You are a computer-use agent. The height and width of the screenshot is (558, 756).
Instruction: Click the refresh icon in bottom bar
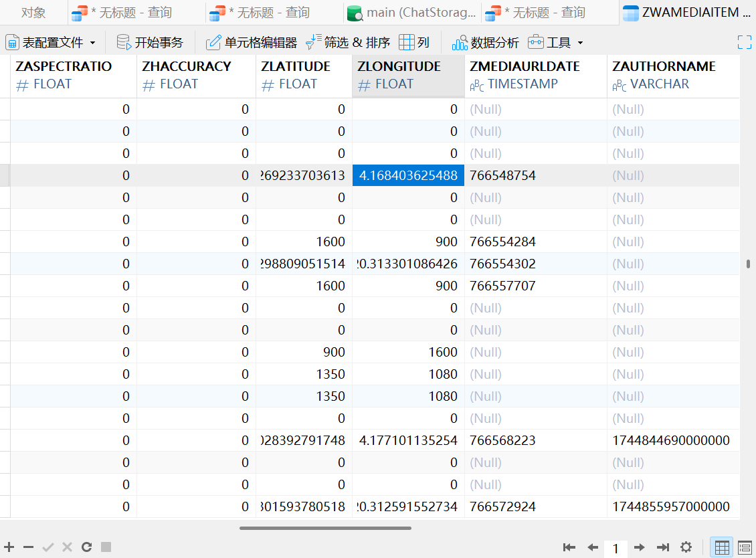[87, 547]
